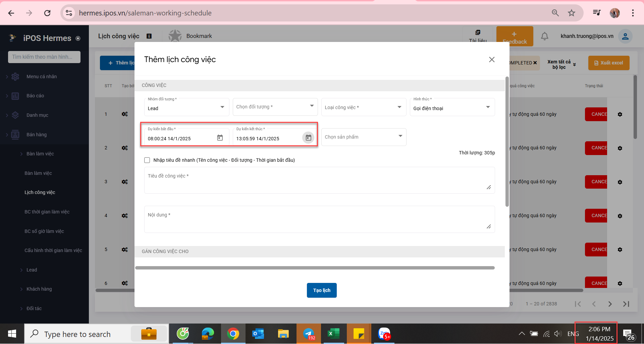Remove the COMPLETED filter chip

[535, 63]
